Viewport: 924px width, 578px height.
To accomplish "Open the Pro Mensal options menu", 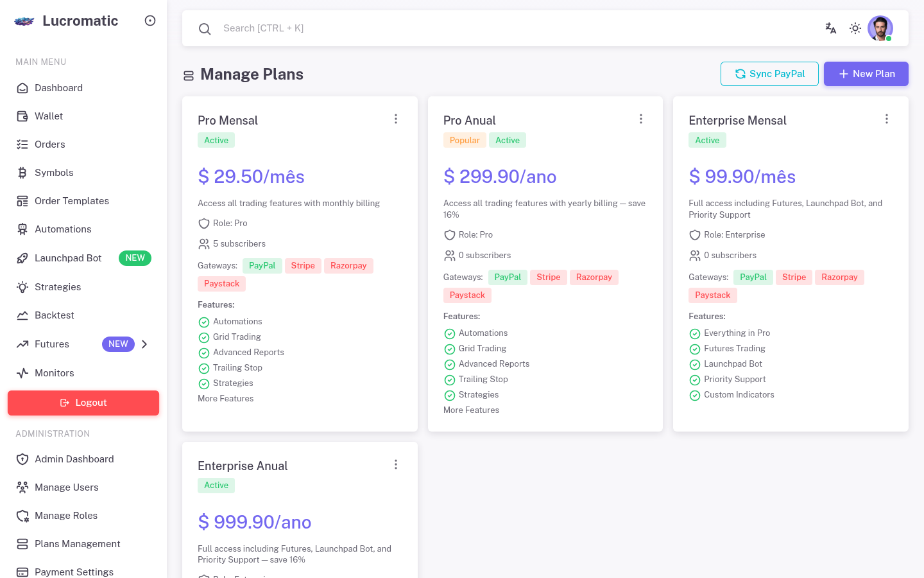I will (x=396, y=119).
